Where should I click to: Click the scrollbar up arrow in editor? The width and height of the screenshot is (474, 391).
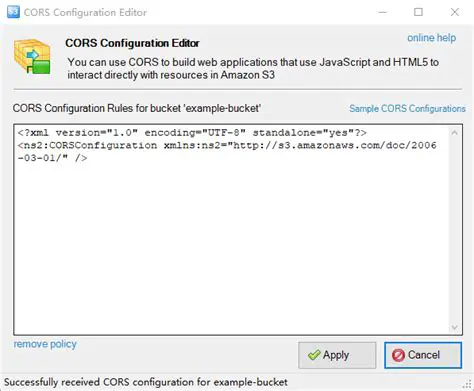click(454, 133)
